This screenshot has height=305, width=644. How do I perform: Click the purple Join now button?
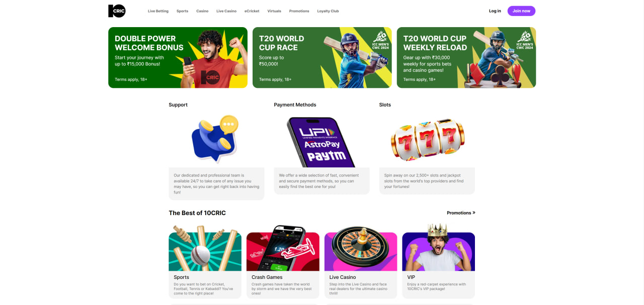point(521,11)
